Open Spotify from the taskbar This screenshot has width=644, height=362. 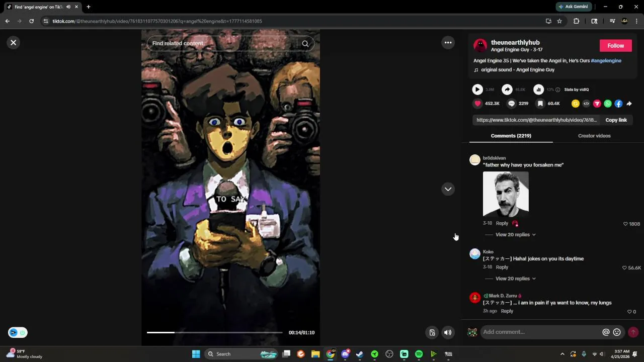(419, 354)
